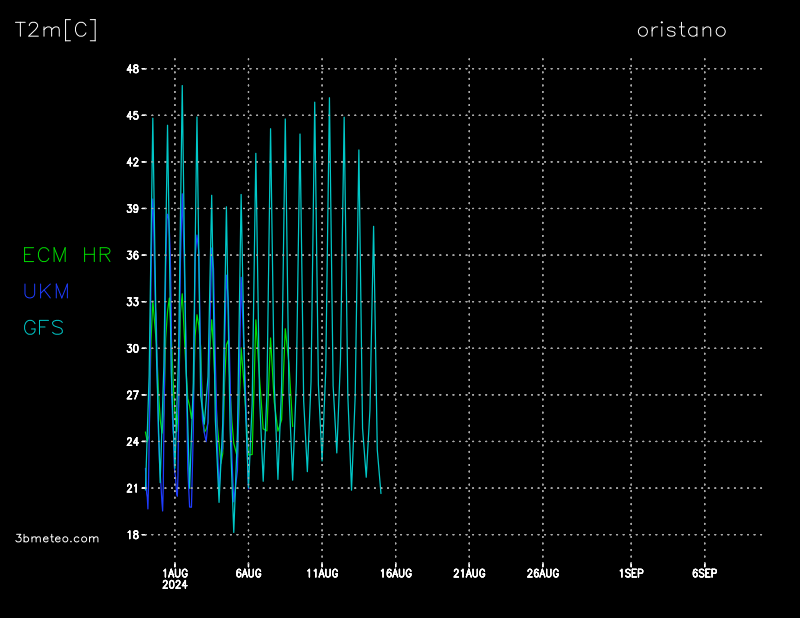Select the oristano location label

681,30
